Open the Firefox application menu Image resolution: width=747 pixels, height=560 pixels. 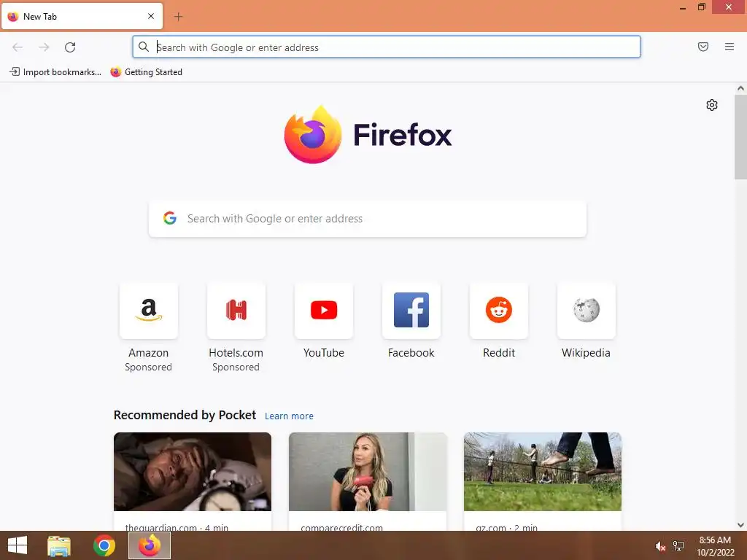(x=729, y=47)
